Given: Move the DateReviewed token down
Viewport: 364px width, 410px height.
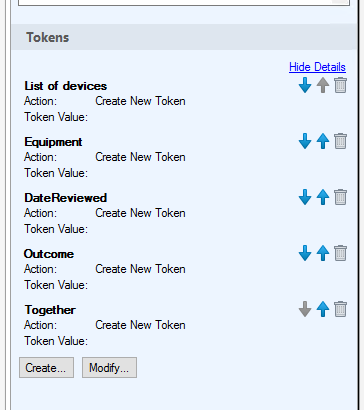Looking at the screenshot, I should pyautogui.click(x=305, y=197).
